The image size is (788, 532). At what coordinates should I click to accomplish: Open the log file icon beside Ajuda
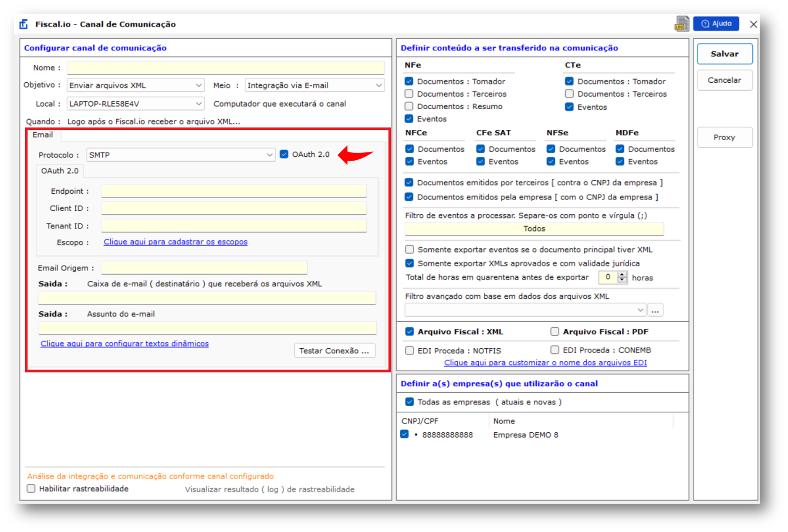682,24
